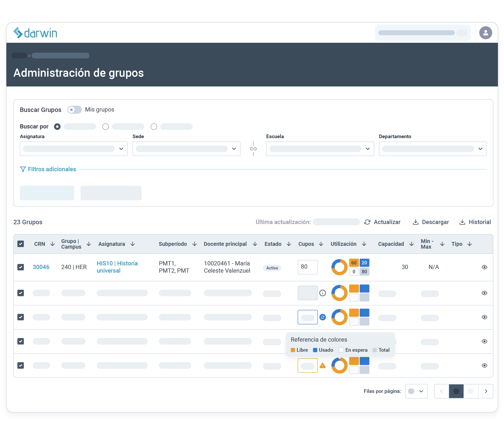
Task: Select the second Buscar por radio option
Action: pos(106,127)
